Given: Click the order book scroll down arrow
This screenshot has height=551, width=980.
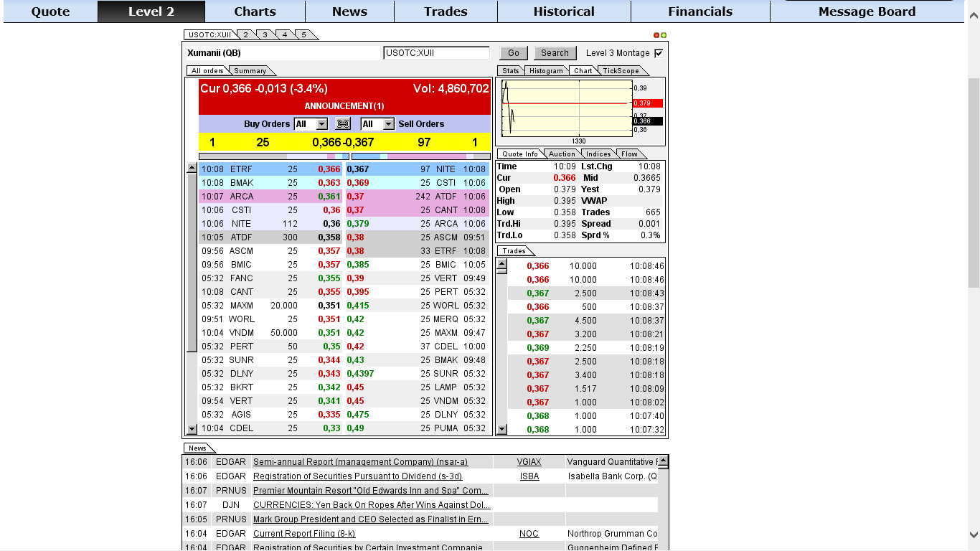Looking at the screenshot, I should coord(192,429).
